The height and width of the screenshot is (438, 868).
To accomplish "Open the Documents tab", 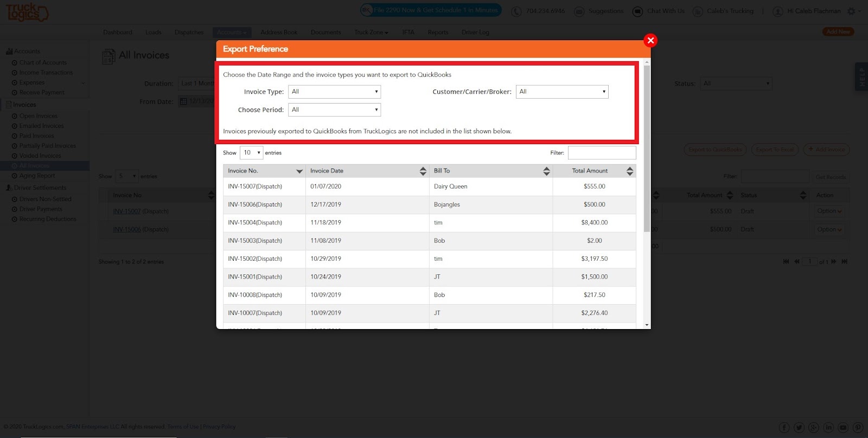I will pyautogui.click(x=326, y=33).
